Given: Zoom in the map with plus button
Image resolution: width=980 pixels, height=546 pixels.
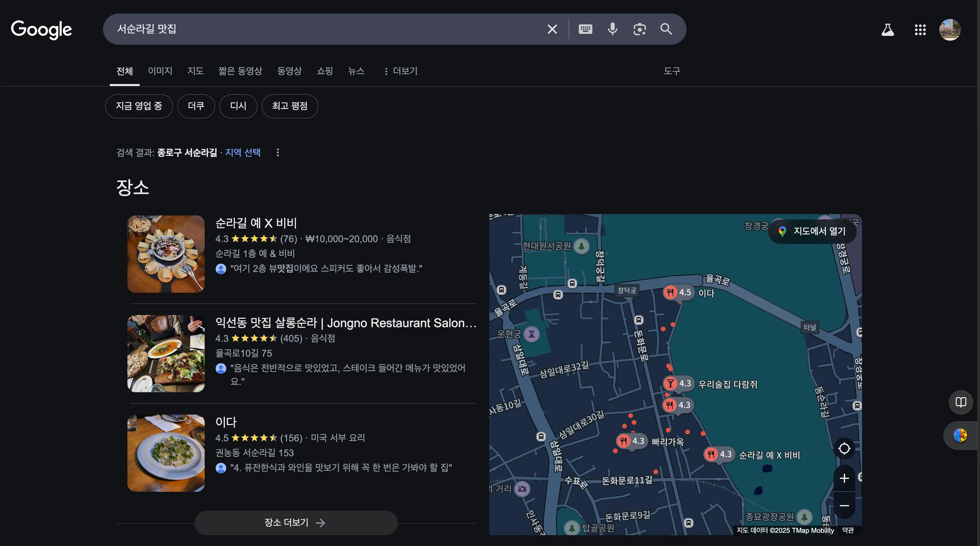Looking at the screenshot, I should coord(844,478).
